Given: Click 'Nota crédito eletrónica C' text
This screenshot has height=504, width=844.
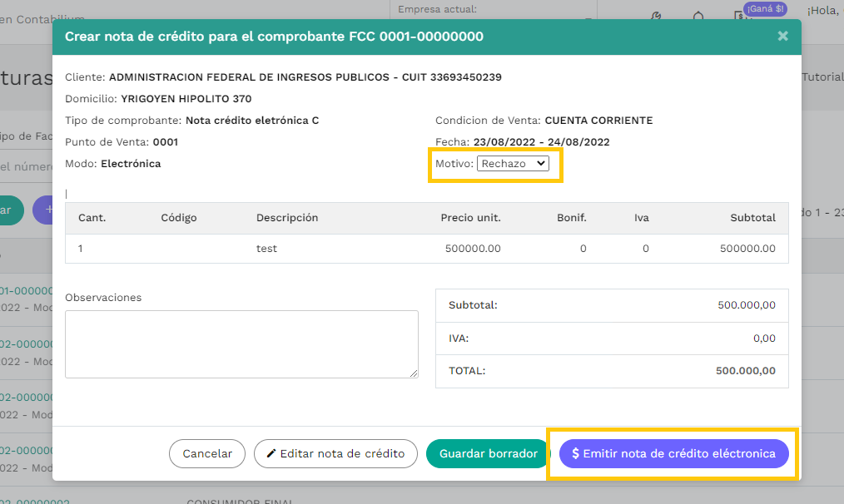Looking at the screenshot, I should click(252, 121).
